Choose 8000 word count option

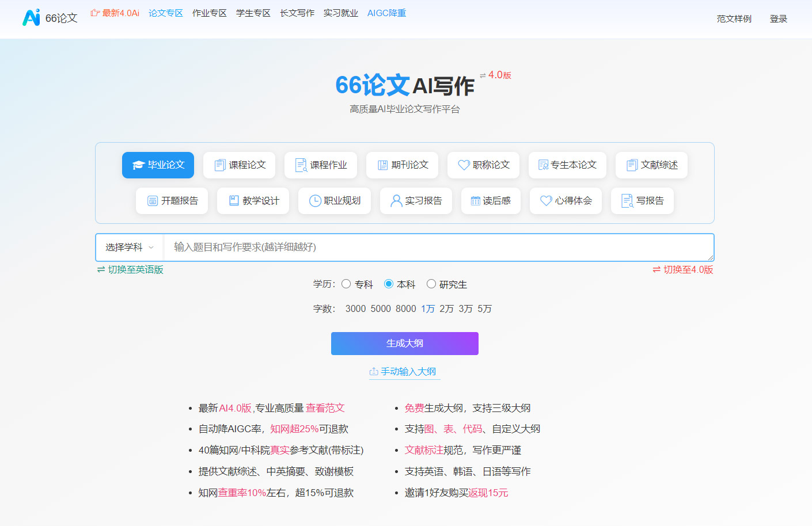coord(406,309)
